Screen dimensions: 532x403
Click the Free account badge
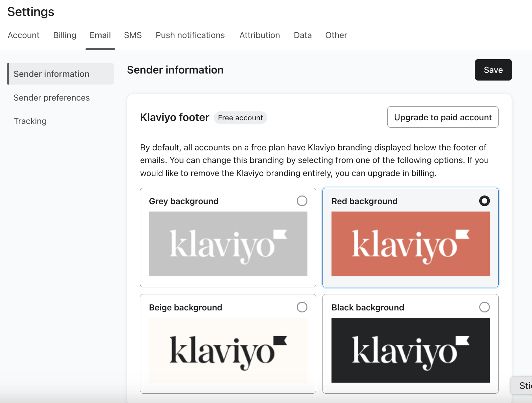pos(240,118)
